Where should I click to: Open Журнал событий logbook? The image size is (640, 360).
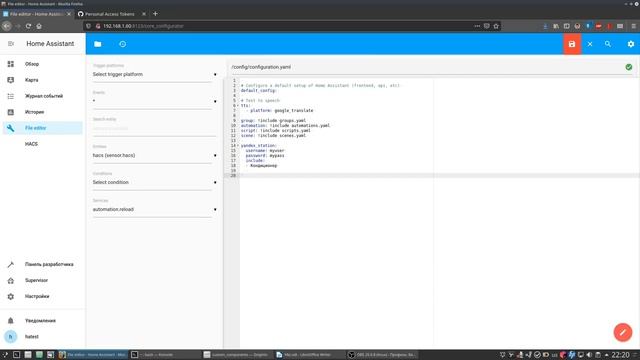pyautogui.click(x=42, y=96)
